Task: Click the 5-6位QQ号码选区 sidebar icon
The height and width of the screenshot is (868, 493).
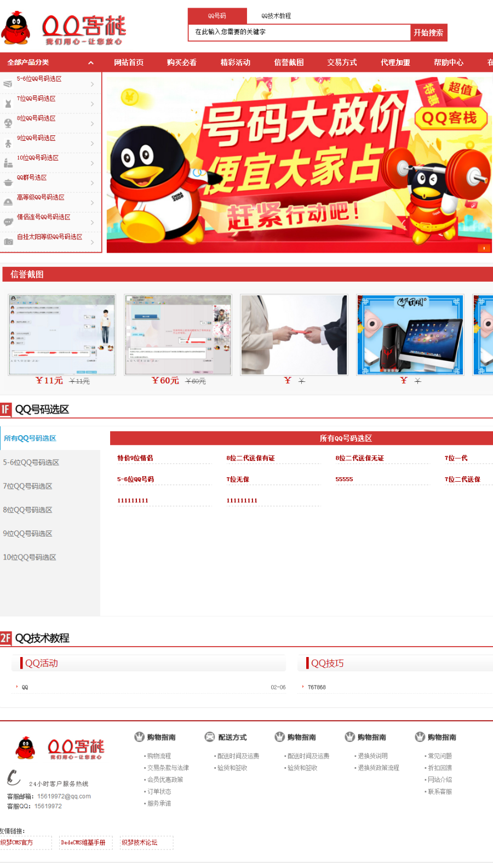Action: (x=8, y=84)
